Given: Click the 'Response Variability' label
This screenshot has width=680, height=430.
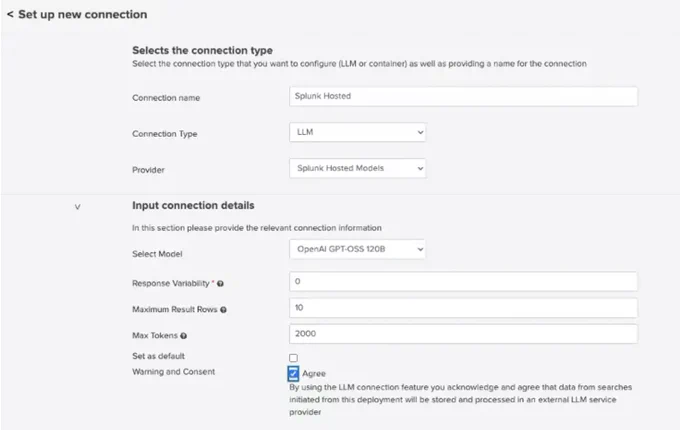Looking at the screenshot, I should point(171,283).
